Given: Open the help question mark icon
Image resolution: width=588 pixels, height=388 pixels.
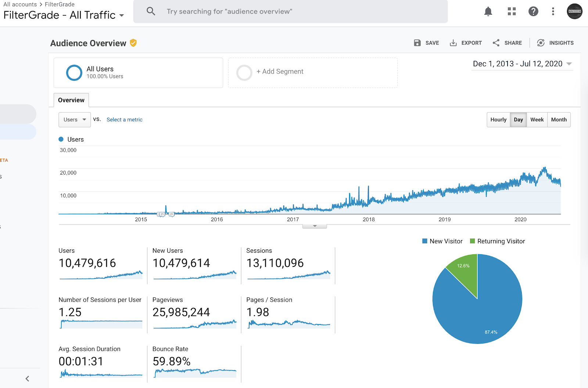Looking at the screenshot, I should coord(533,12).
